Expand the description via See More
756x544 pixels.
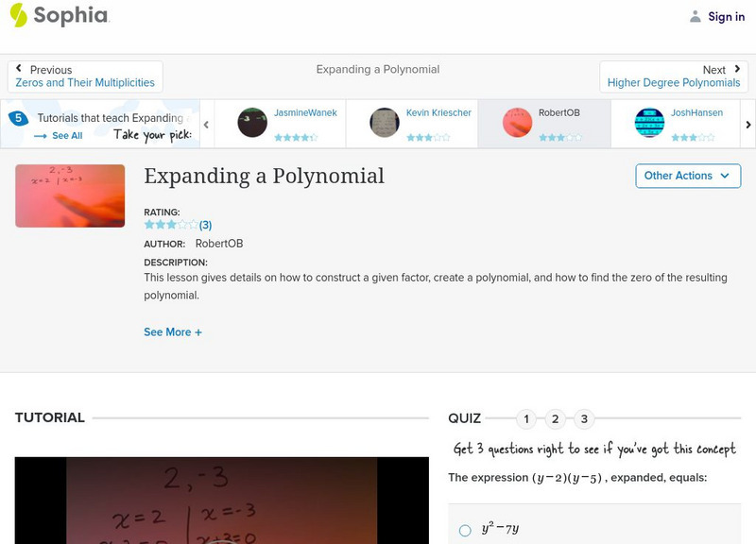[x=173, y=332]
